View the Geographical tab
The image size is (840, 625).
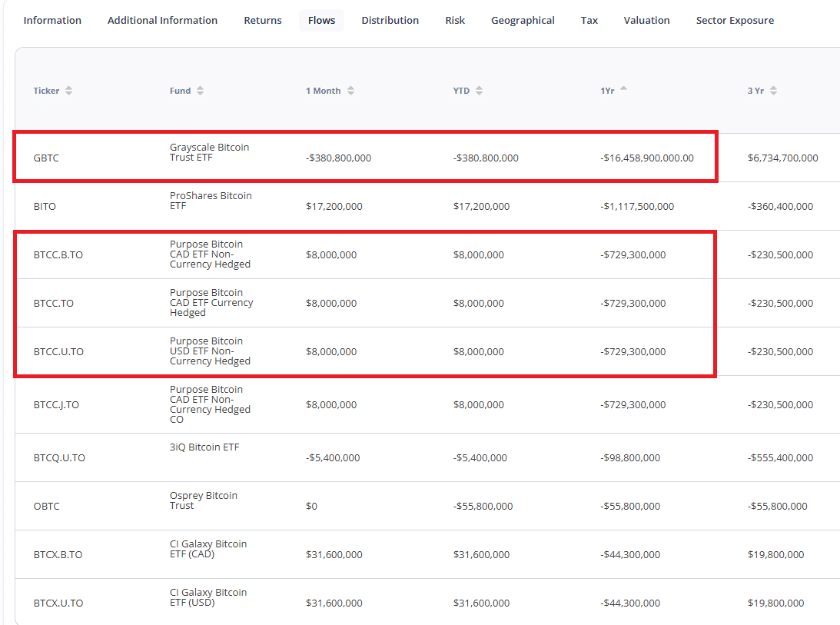click(x=523, y=21)
